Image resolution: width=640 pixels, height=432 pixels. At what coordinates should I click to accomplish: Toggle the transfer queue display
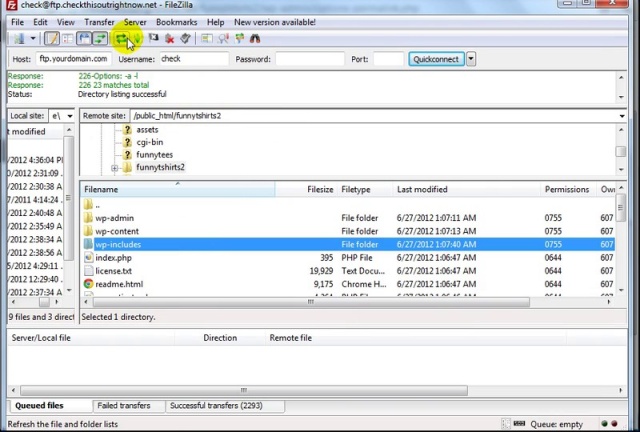tap(100, 39)
